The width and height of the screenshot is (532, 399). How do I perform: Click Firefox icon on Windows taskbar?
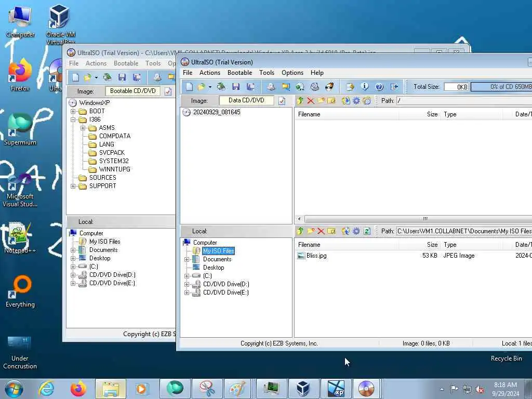coord(78,389)
